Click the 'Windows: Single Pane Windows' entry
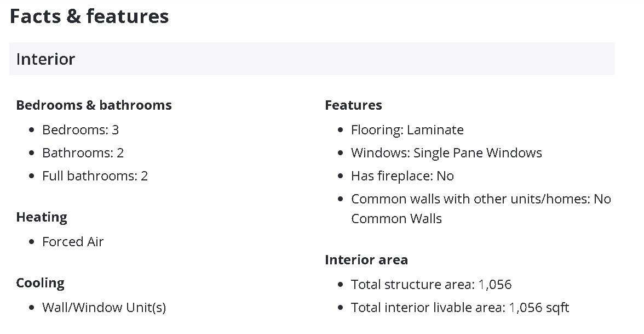 (446, 153)
